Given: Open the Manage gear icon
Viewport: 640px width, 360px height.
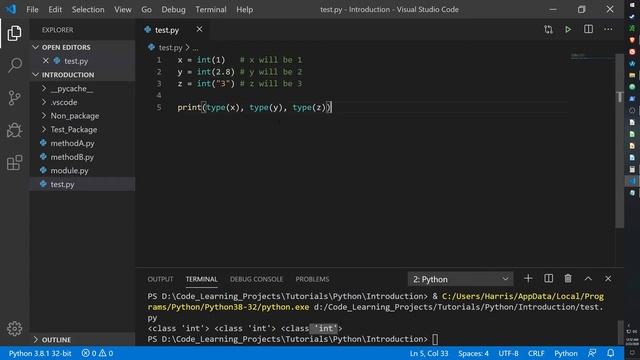Looking at the screenshot, I should (14, 328).
